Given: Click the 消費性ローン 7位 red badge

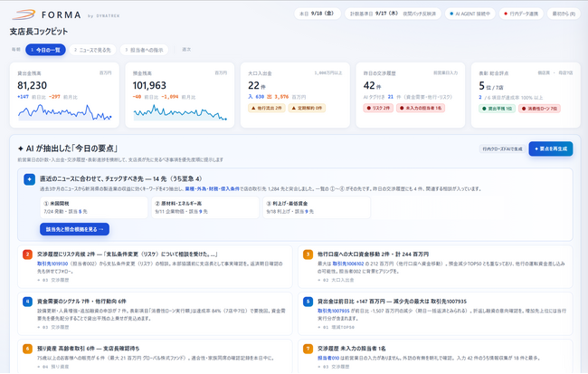Looking at the screenshot, I should pos(540,109).
